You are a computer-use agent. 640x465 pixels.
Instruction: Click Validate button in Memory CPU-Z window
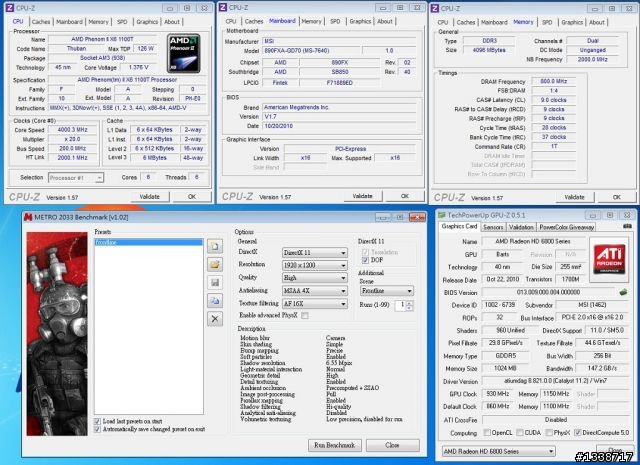(x=574, y=197)
